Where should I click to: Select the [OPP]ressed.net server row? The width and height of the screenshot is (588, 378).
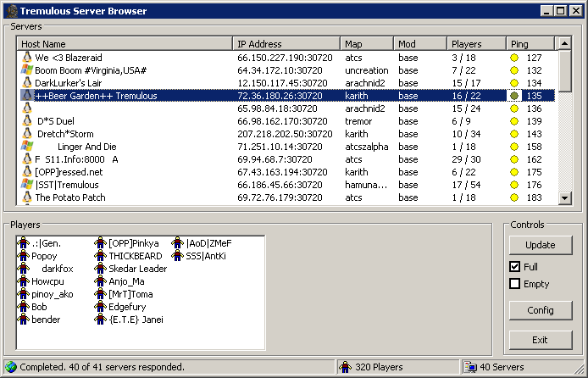287,172
